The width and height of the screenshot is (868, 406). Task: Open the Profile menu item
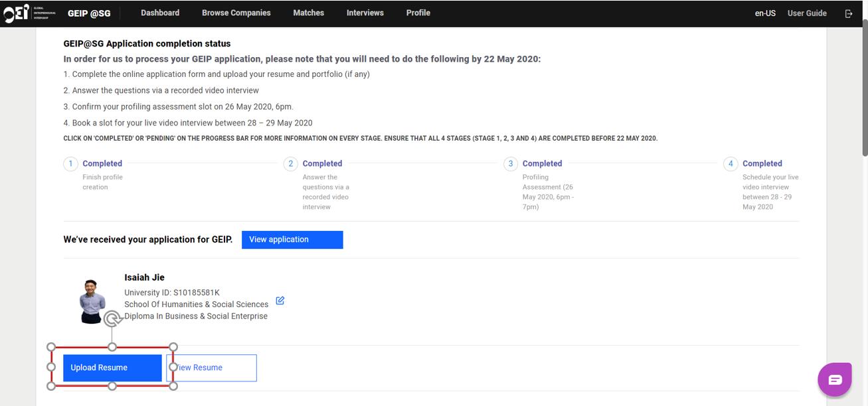click(418, 13)
